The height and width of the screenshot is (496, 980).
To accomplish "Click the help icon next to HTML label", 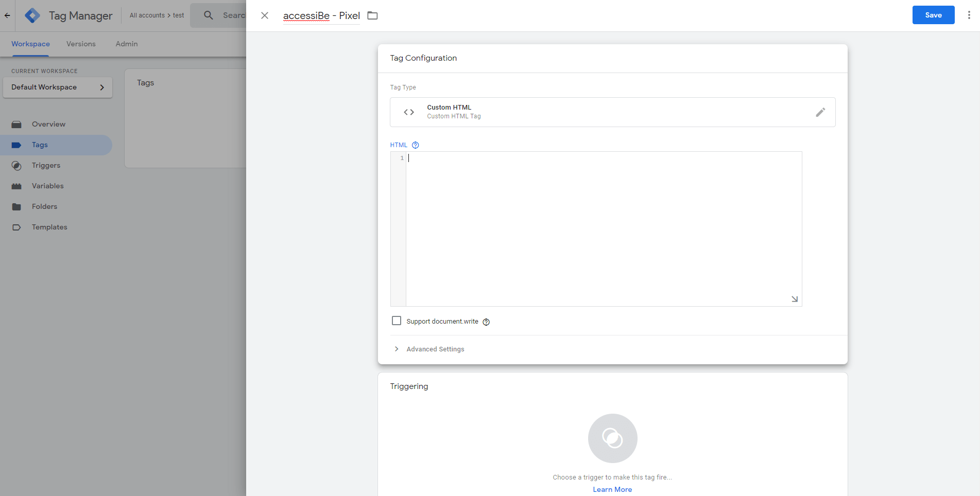I will pyautogui.click(x=416, y=145).
